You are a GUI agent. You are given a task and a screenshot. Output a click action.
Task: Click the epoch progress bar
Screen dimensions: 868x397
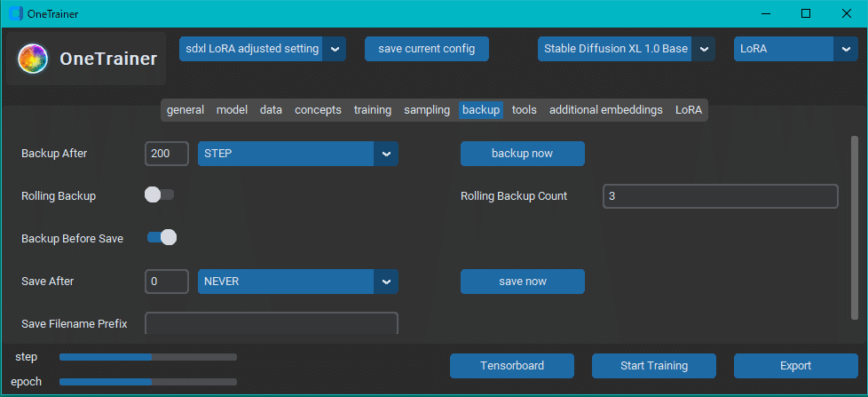(x=148, y=382)
